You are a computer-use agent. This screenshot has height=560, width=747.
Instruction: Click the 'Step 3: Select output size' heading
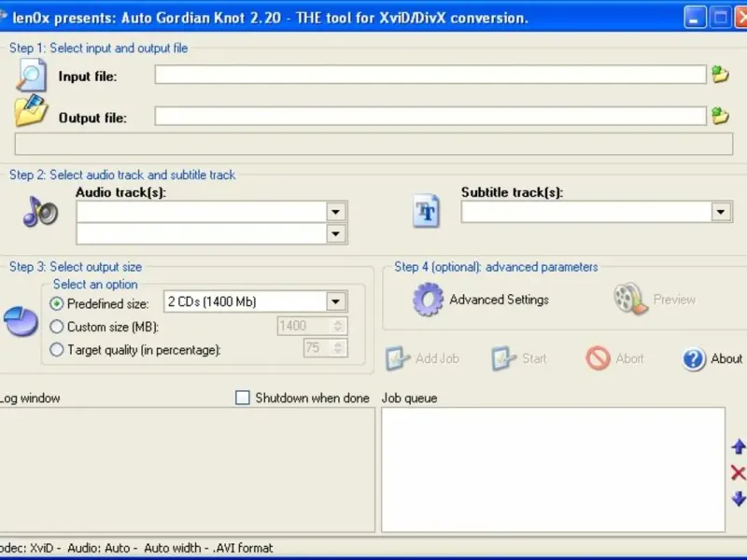tap(76, 267)
